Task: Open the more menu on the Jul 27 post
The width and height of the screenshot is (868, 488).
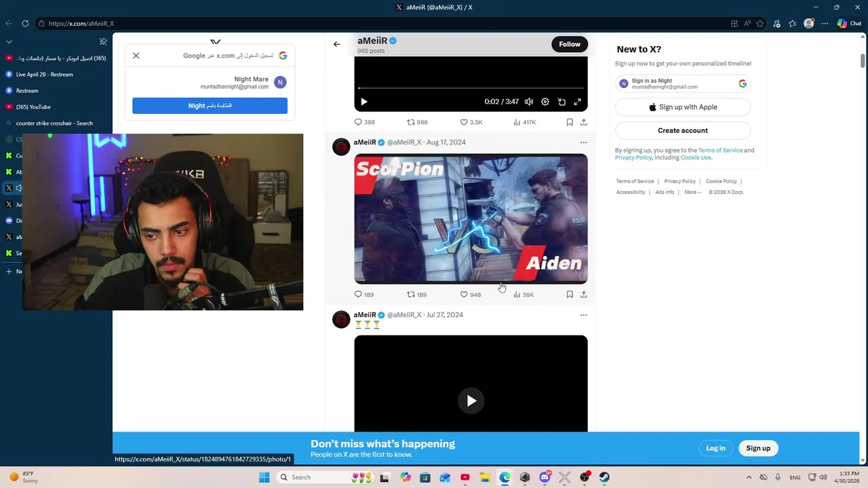Action: point(584,314)
